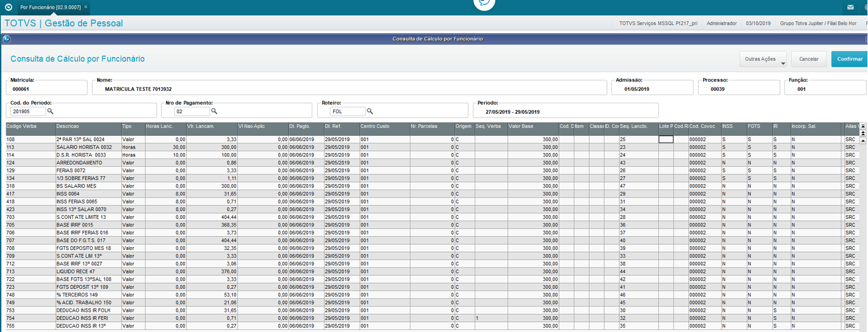Select row LIQUIDO RECE 47

[432, 271]
